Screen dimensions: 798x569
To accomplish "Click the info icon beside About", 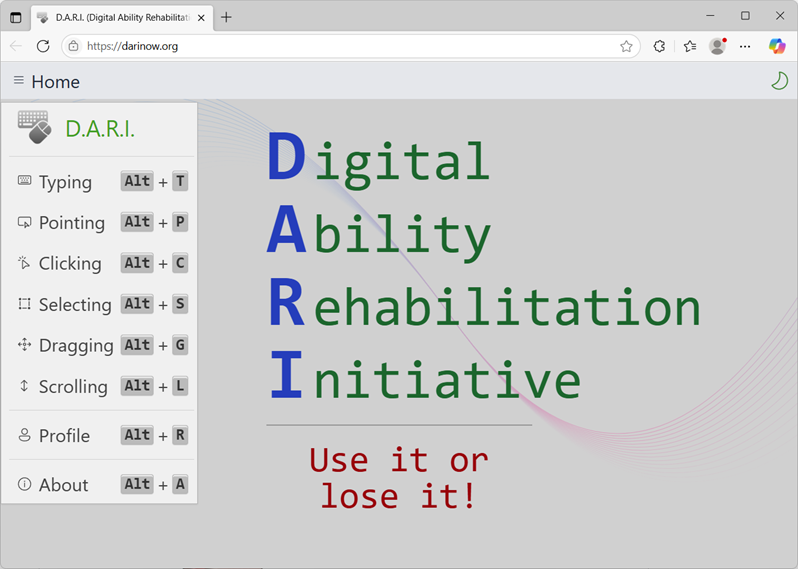I will coord(24,483).
